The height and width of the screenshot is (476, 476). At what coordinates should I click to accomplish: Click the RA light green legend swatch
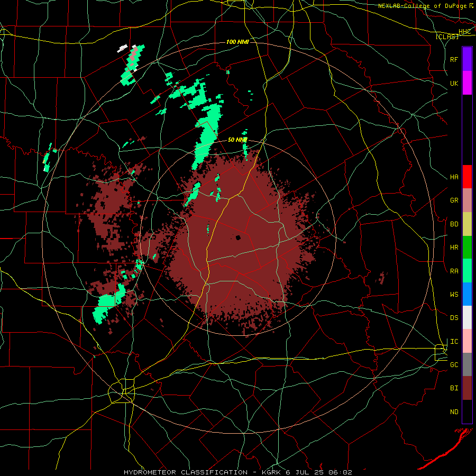click(467, 271)
